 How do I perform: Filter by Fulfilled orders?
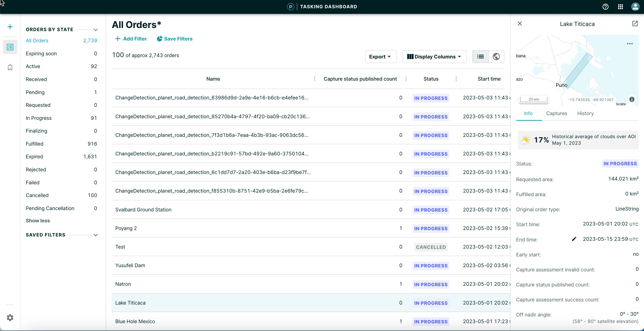[61, 144]
